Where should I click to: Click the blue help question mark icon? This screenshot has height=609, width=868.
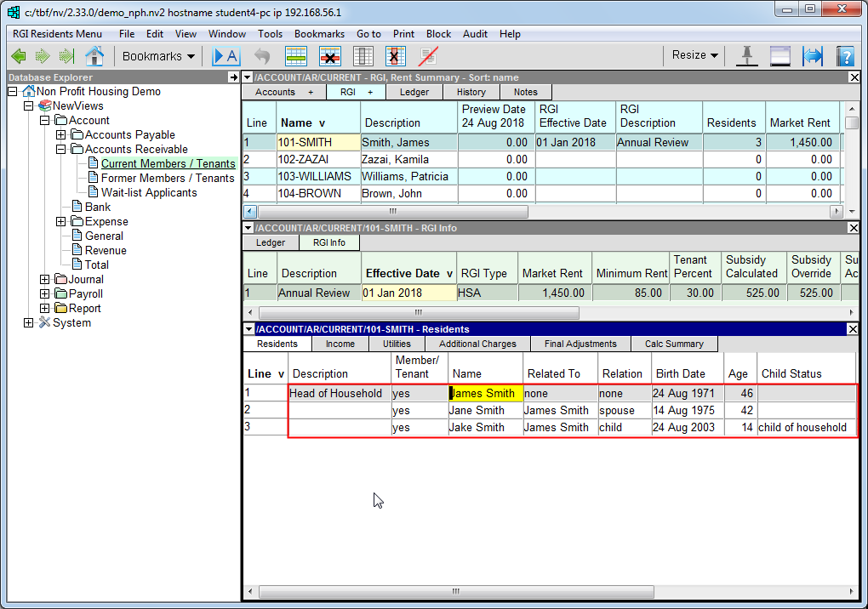click(x=844, y=56)
